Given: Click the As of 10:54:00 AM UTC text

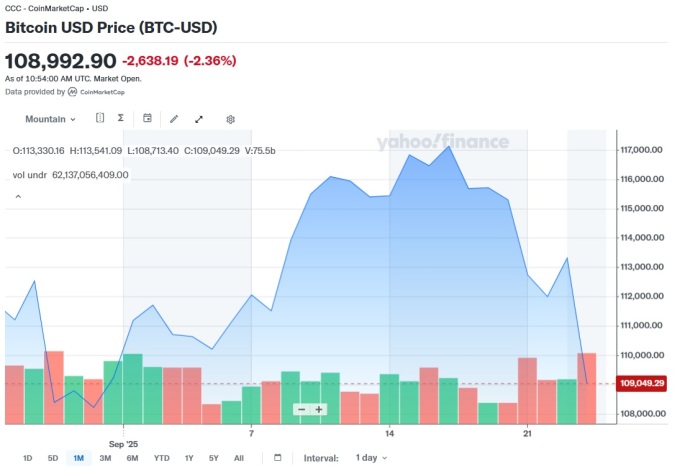Looking at the screenshot, I should pyautogui.click(x=73, y=79).
